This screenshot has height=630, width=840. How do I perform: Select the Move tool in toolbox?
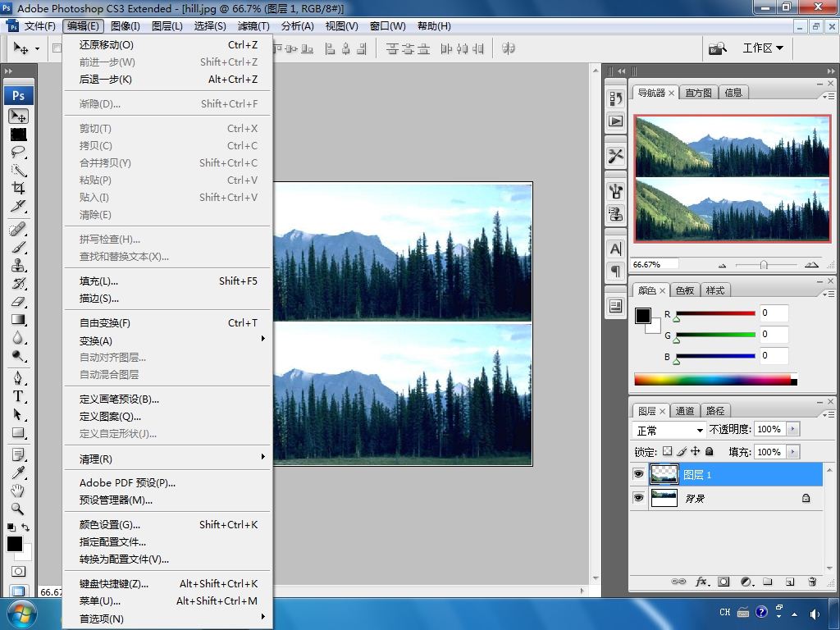[x=18, y=116]
